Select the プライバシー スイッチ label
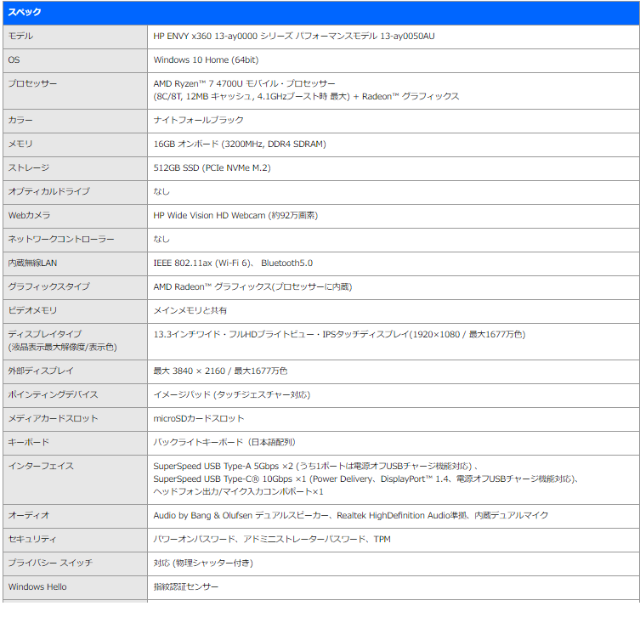Screen dimensions: 640x640 point(50,563)
